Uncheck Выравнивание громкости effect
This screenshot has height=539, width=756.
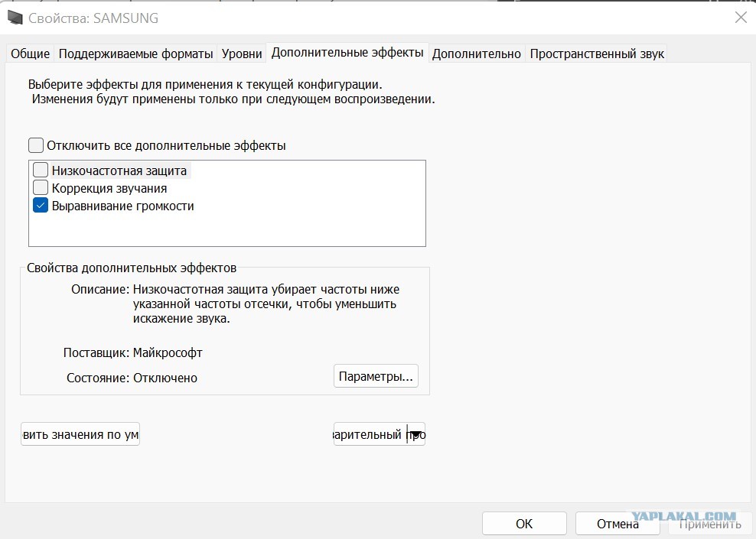point(41,205)
